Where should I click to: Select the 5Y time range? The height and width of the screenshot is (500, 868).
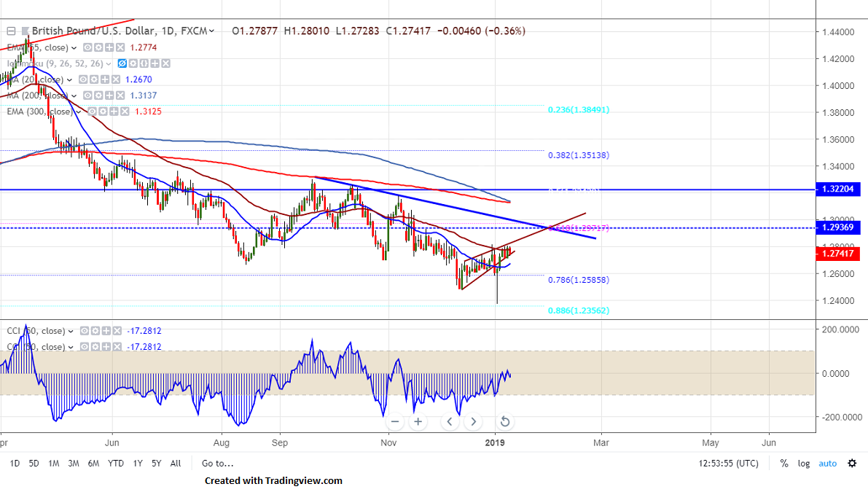click(x=157, y=464)
